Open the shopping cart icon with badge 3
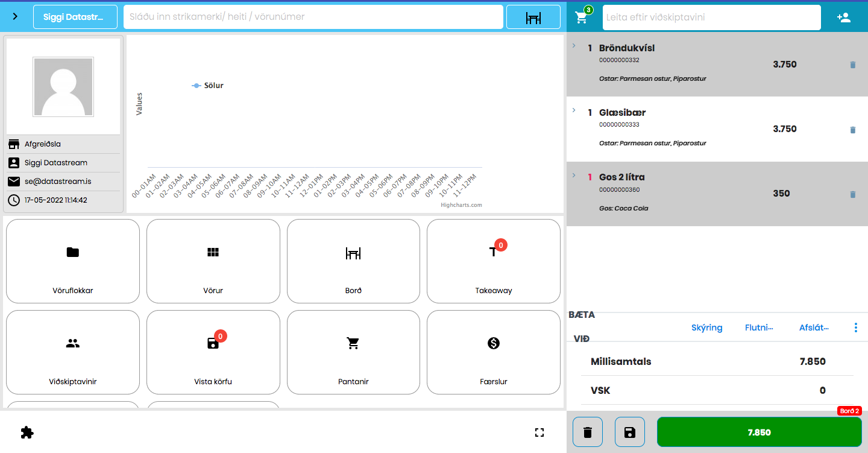868x453 pixels. coord(582,17)
